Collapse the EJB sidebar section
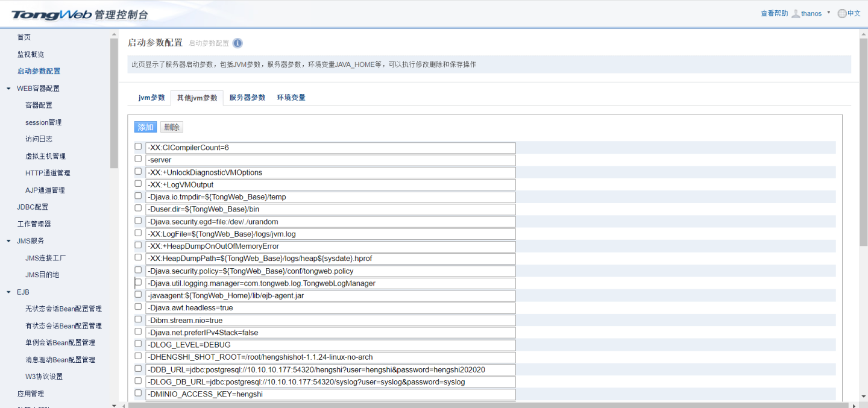This screenshot has height=408, width=868. (x=8, y=292)
